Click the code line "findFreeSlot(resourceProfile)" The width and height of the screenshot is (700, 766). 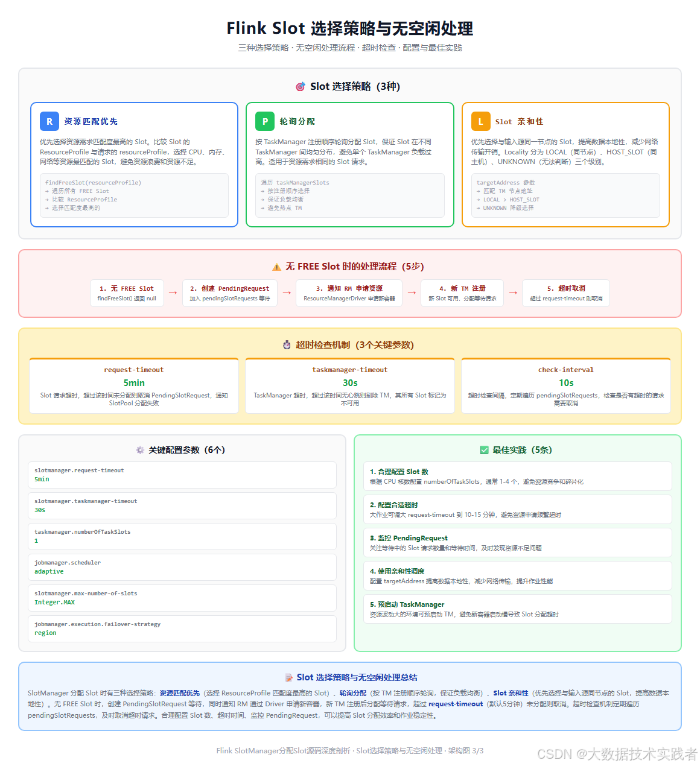tap(94, 183)
